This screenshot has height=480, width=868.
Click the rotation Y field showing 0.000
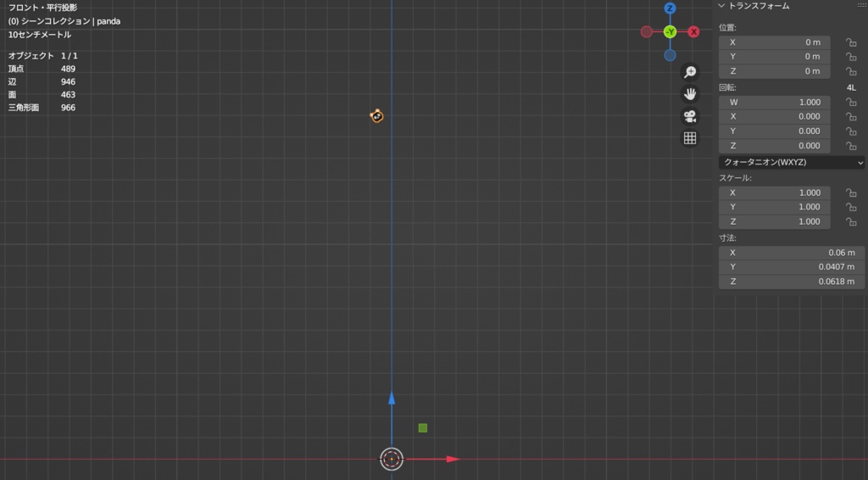pyautogui.click(x=774, y=131)
